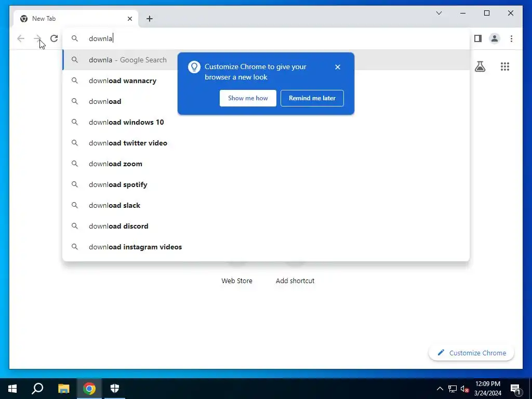Choose the download windows 10 suggestion
The image size is (532, 399).
267,122
